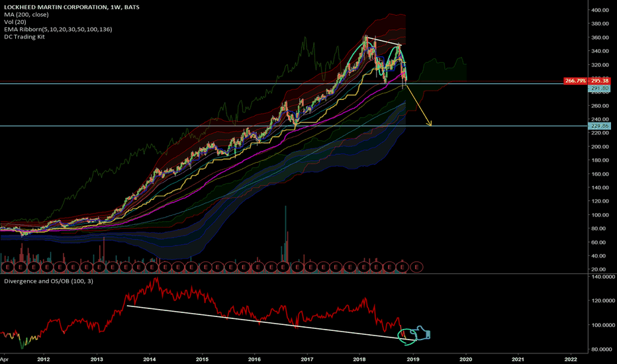The width and height of the screenshot is (617, 364).
Task: Click the 2020 label on the time axis
Action: [x=466, y=359]
